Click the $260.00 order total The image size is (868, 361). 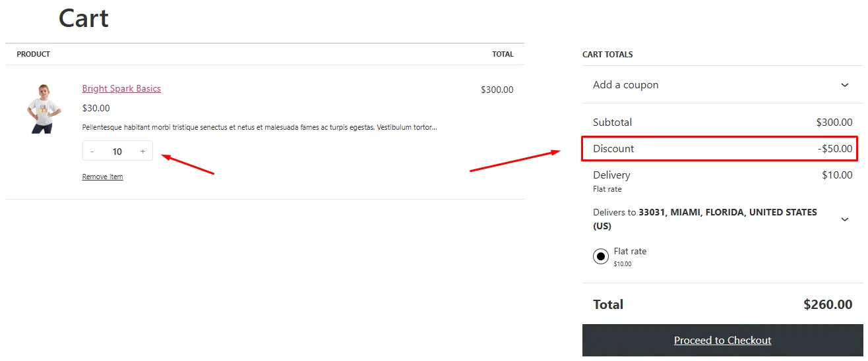[827, 304]
